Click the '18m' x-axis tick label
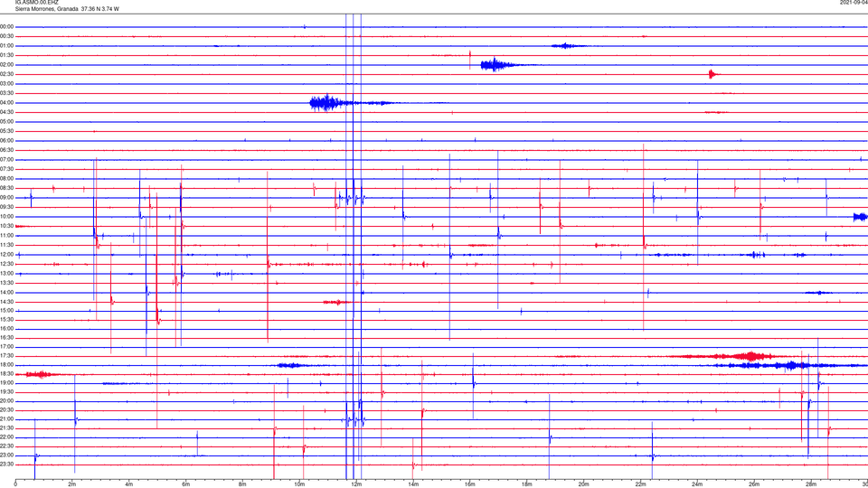This screenshot has width=868, height=488. click(x=526, y=484)
